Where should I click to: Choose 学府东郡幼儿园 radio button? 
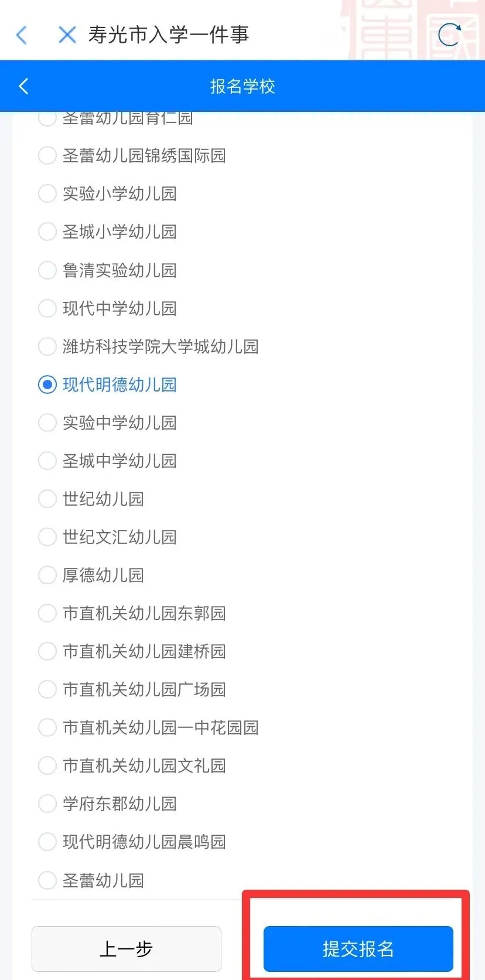[47, 804]
